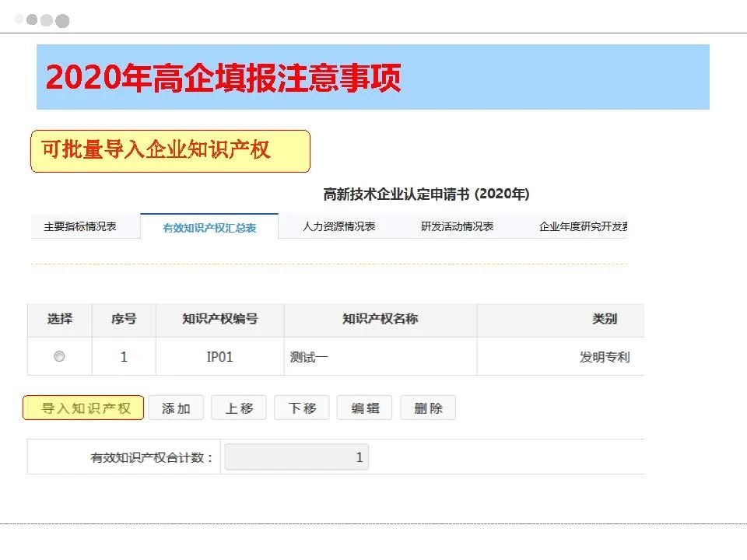Click the 可批量导入企业知识产权 callout

tap(170, 151)
